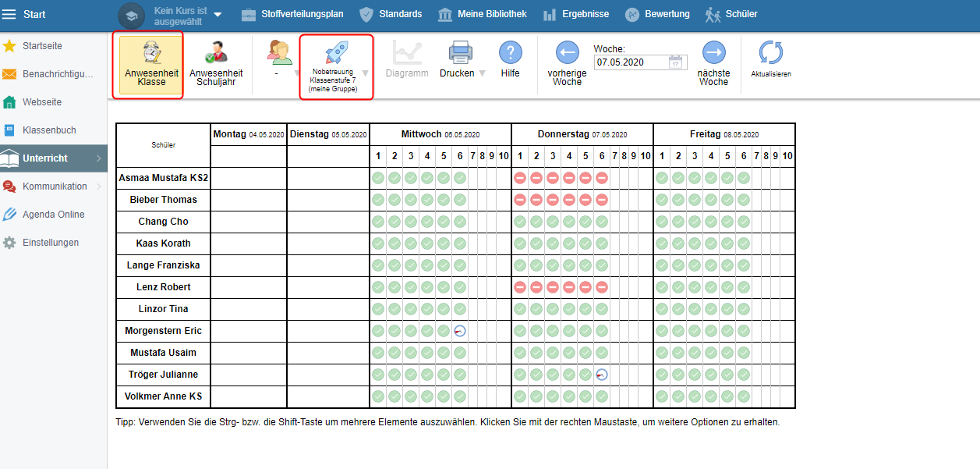Screen dimensions: 980x469
Task: Expand the Unterricht submenu chevron
Action: click(99, 158)
